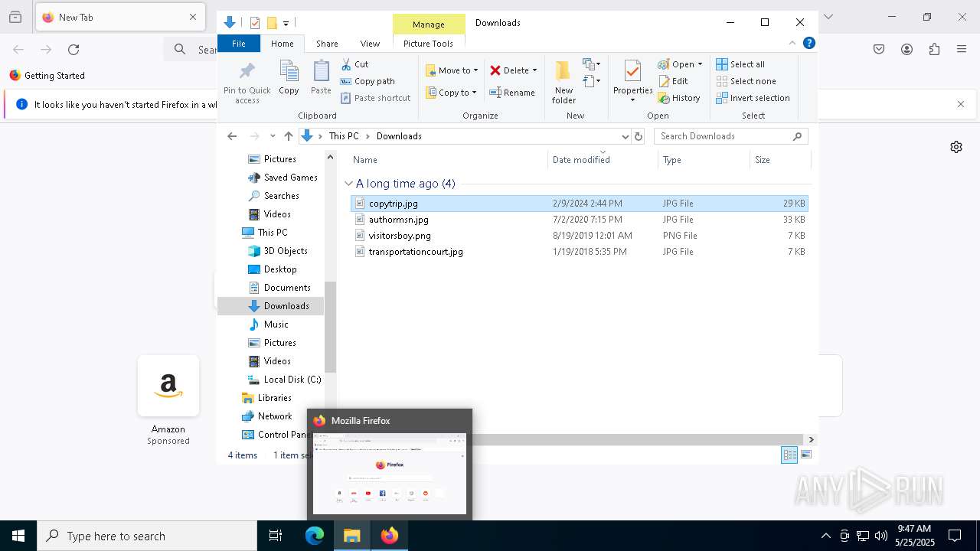Open 3D Objects in navigation pane
This screenshot has height=551, width=980.
pyautogui.click(x=278, y=251)
